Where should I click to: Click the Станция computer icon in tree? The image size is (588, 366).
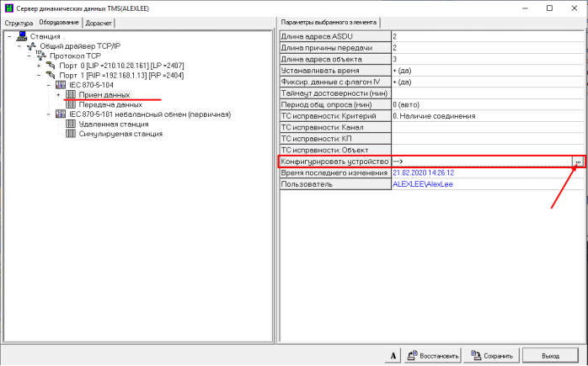tap(21, 36)
